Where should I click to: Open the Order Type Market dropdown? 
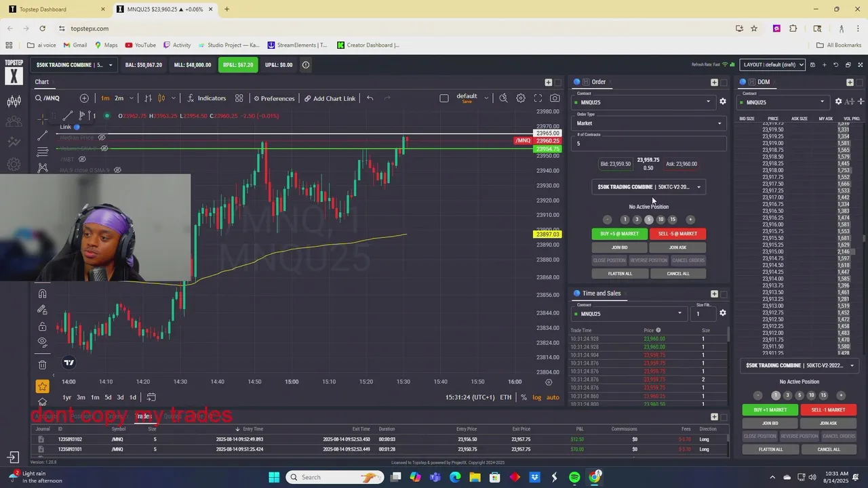tap(649, 123)
